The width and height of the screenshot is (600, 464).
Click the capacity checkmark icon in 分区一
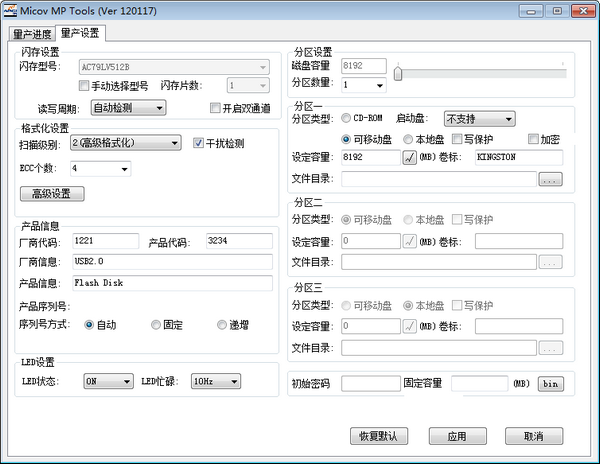click(x=410, y=157)
